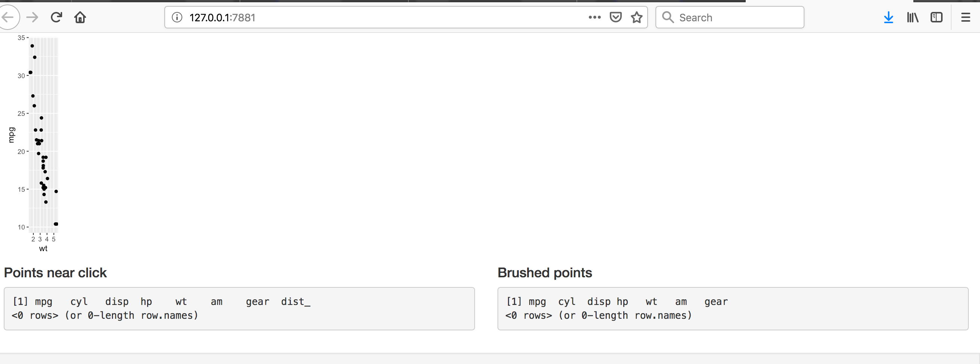Reload the current page
This screenshot has width=980, height=364.
56,17
